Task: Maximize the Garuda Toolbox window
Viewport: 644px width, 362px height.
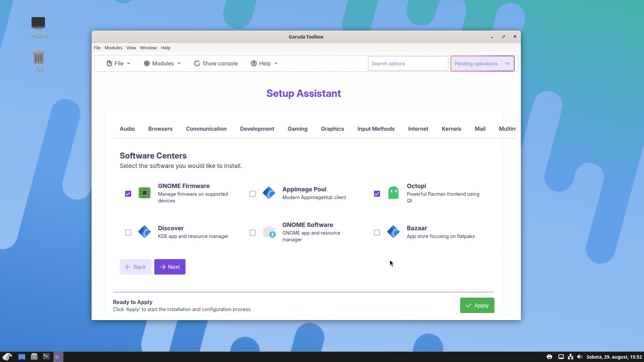Action: [x=503, y=37]
